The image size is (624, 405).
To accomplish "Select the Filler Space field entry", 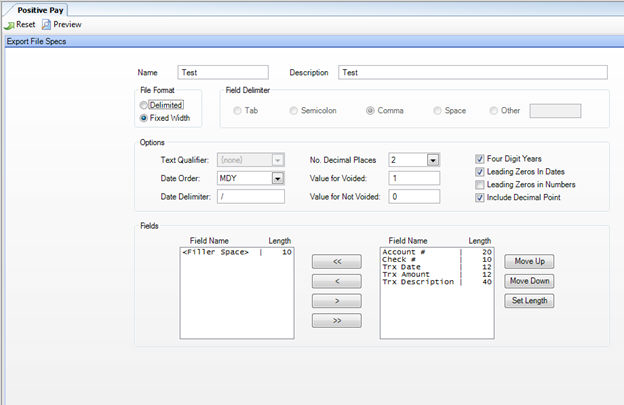I will pyautogui.click(x=218, y=252).
